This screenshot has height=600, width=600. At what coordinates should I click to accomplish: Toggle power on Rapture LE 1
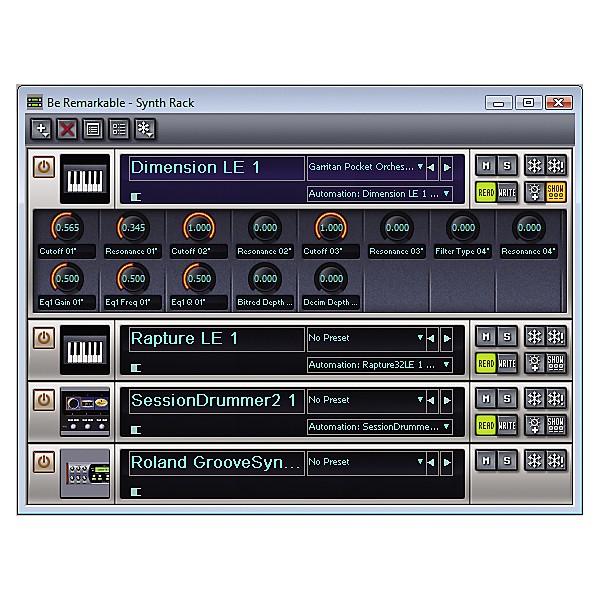(x=44, y=338)
